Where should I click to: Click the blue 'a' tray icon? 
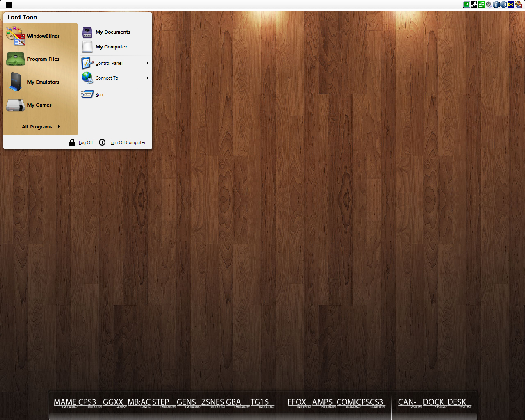[x=504, y=5]
